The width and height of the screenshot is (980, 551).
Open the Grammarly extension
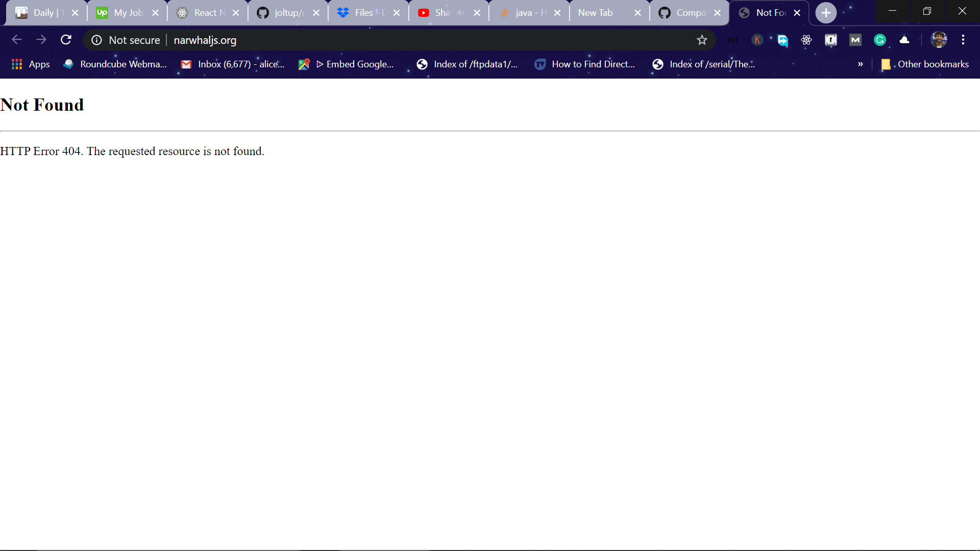(880, 40)
